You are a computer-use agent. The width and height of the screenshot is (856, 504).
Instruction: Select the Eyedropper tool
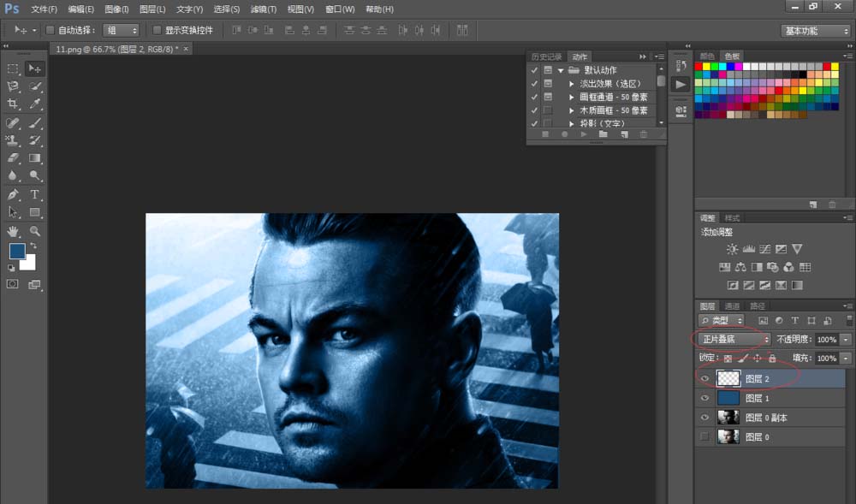pyautogui.click(x=35, y=104)
